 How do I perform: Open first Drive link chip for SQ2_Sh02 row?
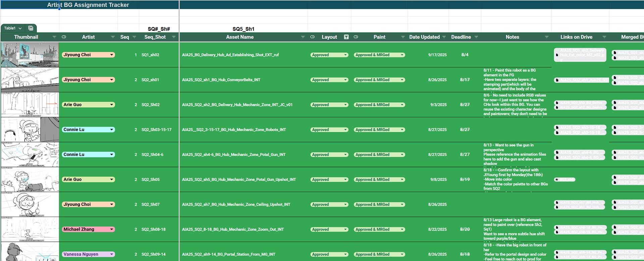pyautogui.click(x=580, y=103)
